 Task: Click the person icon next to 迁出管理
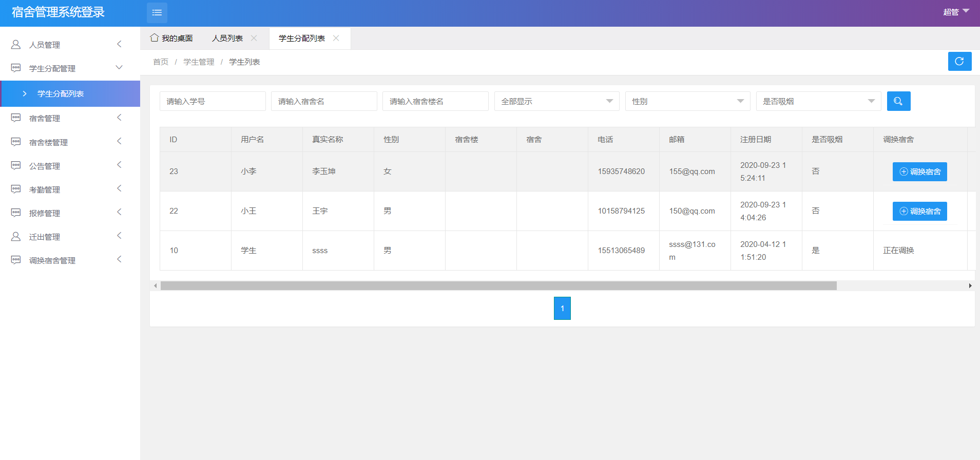click(x=16, y=237)
